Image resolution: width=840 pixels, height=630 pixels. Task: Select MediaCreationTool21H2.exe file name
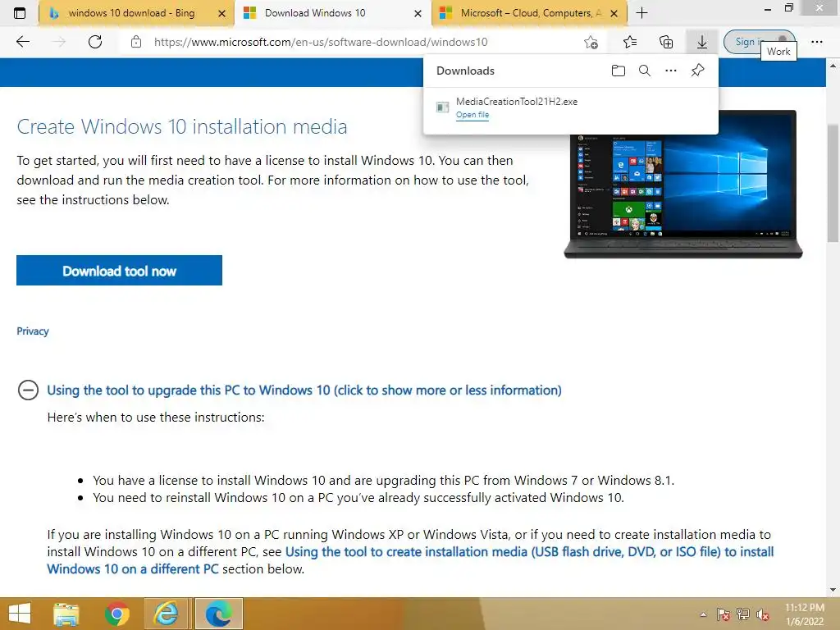point(517,101)
